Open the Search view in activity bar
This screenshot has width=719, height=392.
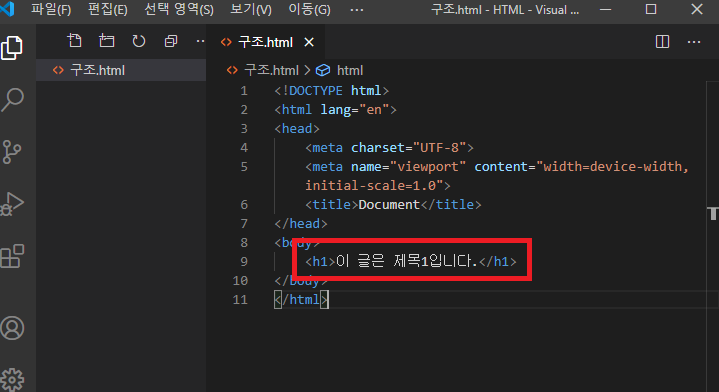(12, 99)
